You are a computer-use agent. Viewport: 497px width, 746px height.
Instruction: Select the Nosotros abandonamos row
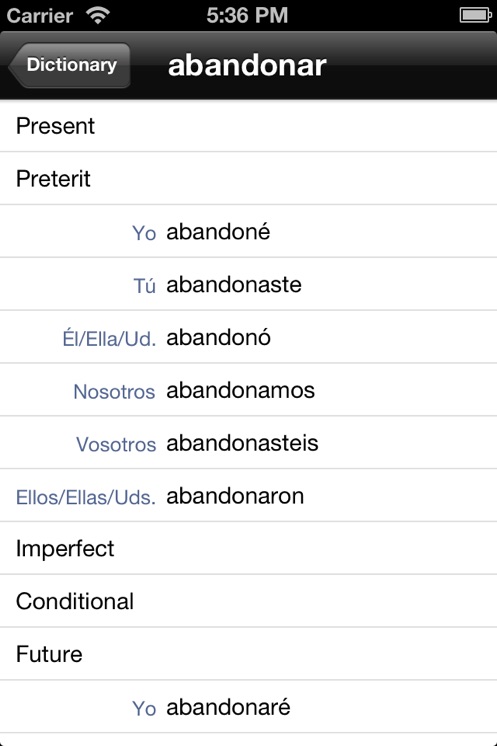(248, 390)
